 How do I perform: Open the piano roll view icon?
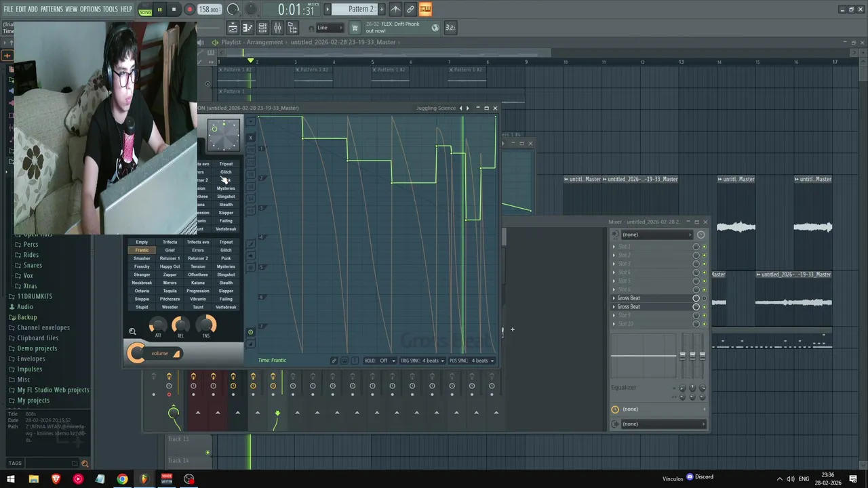click(x=248, y=28)
